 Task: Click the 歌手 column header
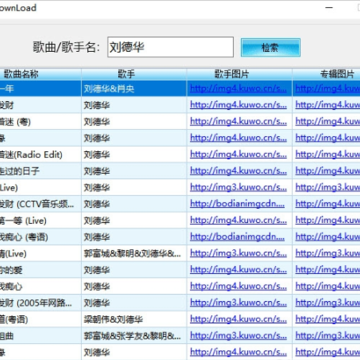point(134,74)
